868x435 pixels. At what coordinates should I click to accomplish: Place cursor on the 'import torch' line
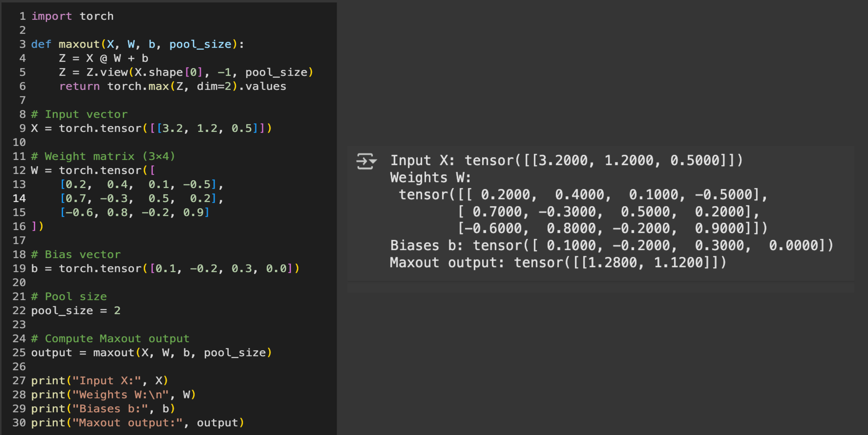point(72,16)
